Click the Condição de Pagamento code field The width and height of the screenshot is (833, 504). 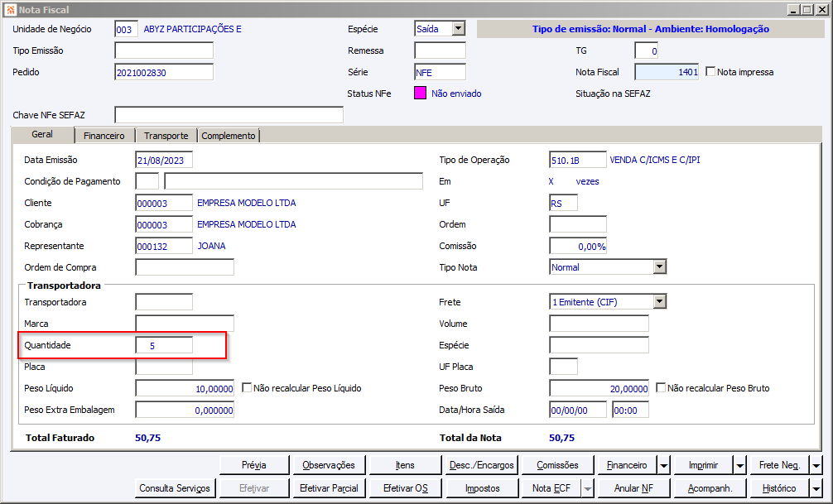(x=147, y=181)
